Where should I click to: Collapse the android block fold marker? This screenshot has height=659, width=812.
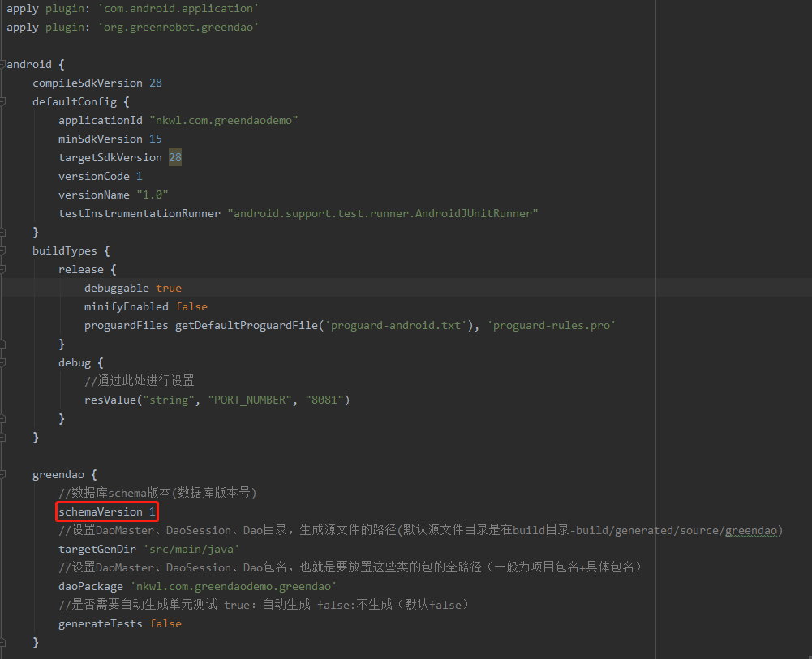pos(2,65)
